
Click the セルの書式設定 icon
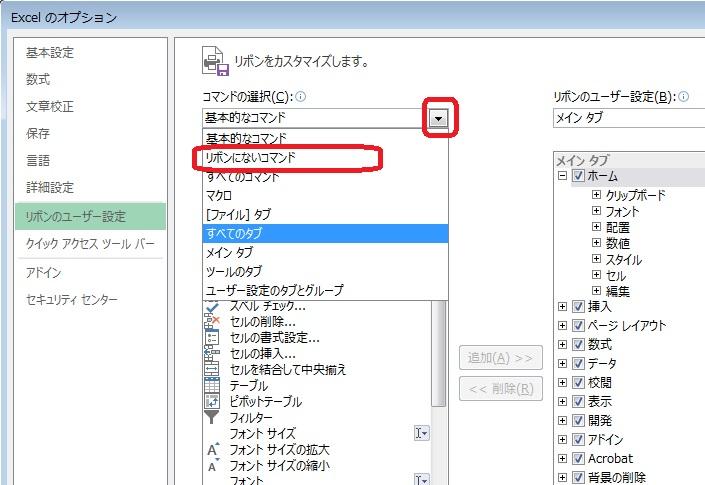click(x=212, y=337)
